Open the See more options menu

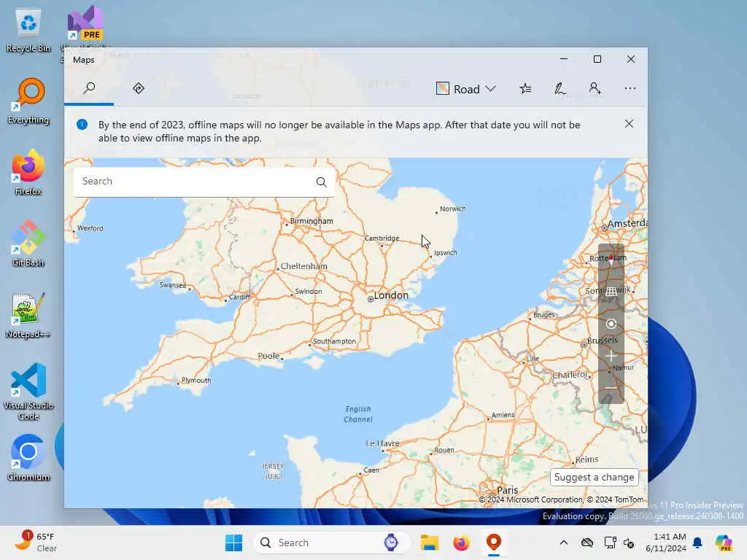(630, 88)
